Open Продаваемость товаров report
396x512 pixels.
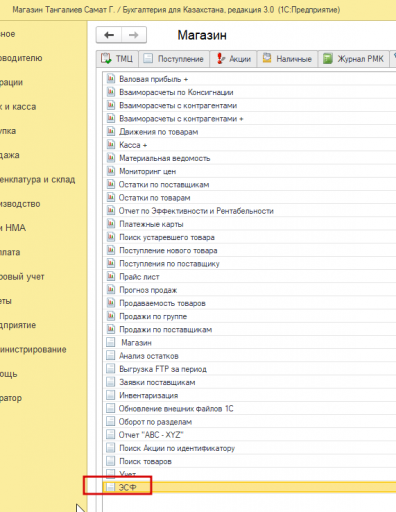click(162, 303)
